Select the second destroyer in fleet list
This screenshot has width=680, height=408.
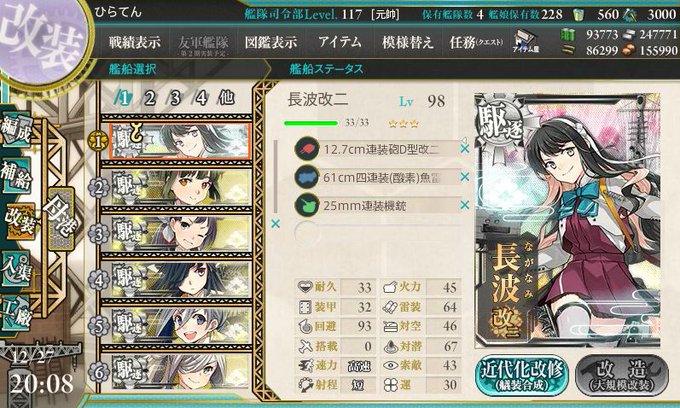(180, 187)
